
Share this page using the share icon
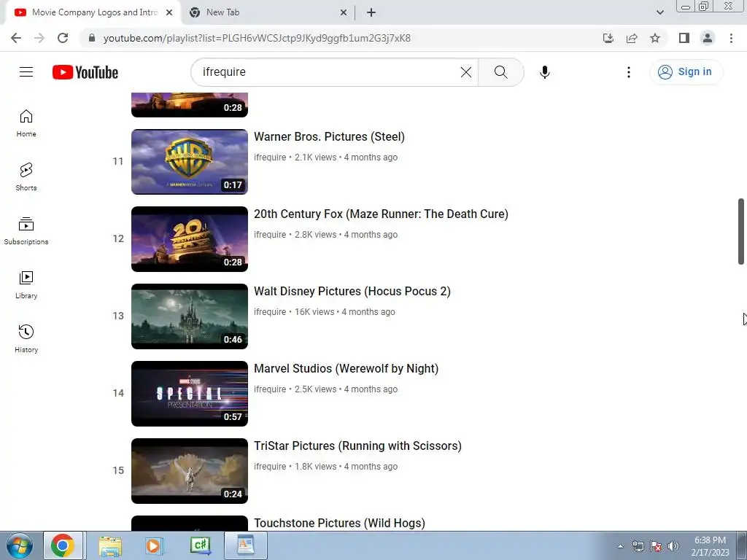[x=632, y=38]
